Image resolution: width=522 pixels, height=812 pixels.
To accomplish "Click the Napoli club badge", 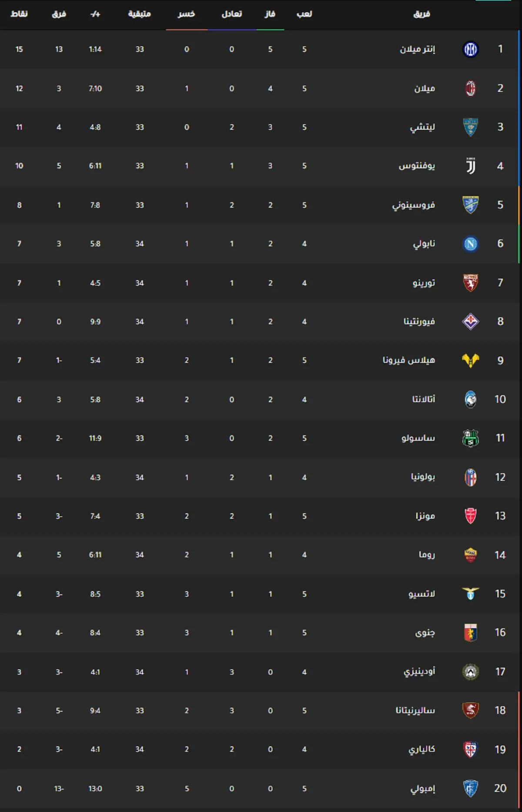I will click(470, 244).
